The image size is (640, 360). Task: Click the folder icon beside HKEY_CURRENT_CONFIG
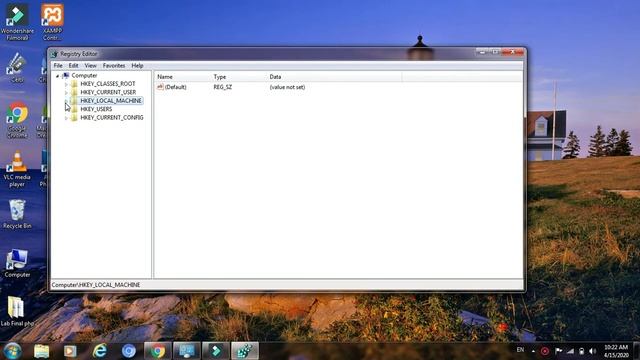[x=74, y=118]
